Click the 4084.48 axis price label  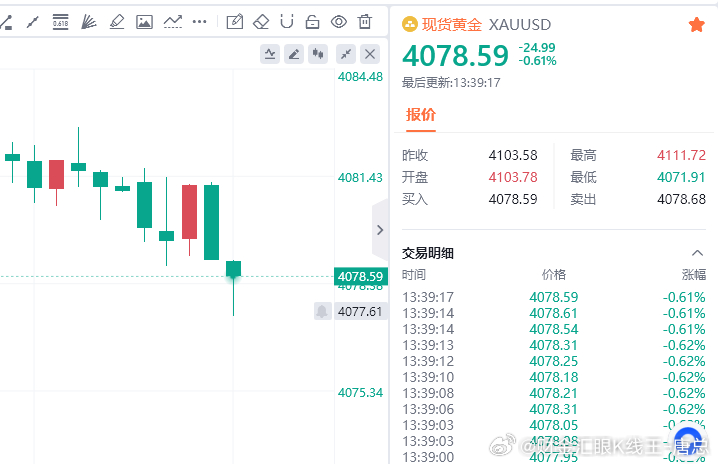click(x=360, y=76)
